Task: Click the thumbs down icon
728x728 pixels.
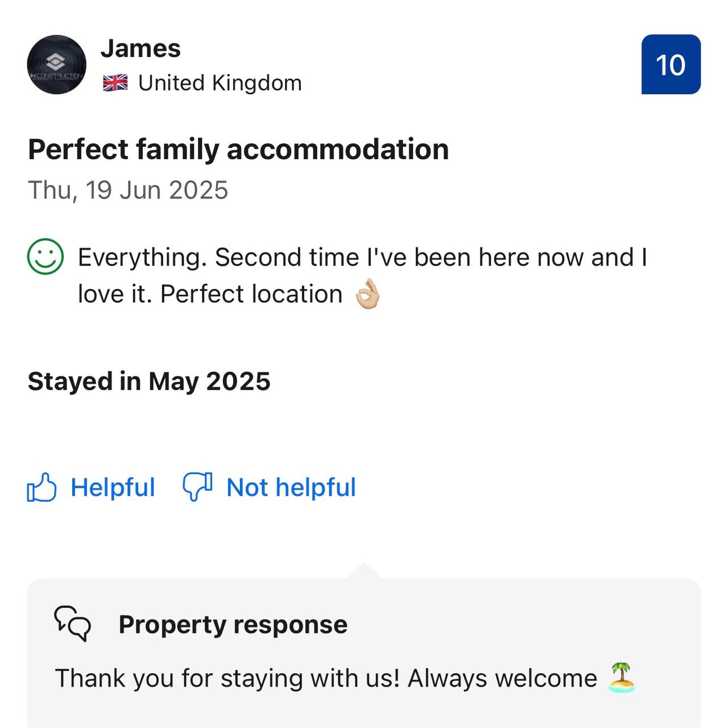Action: 197,487
